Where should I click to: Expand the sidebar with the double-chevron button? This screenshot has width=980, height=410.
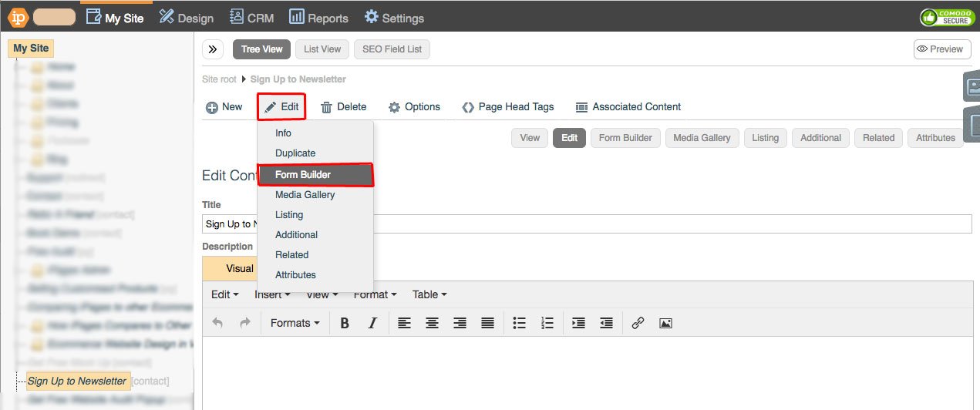(x=213, y=49)
